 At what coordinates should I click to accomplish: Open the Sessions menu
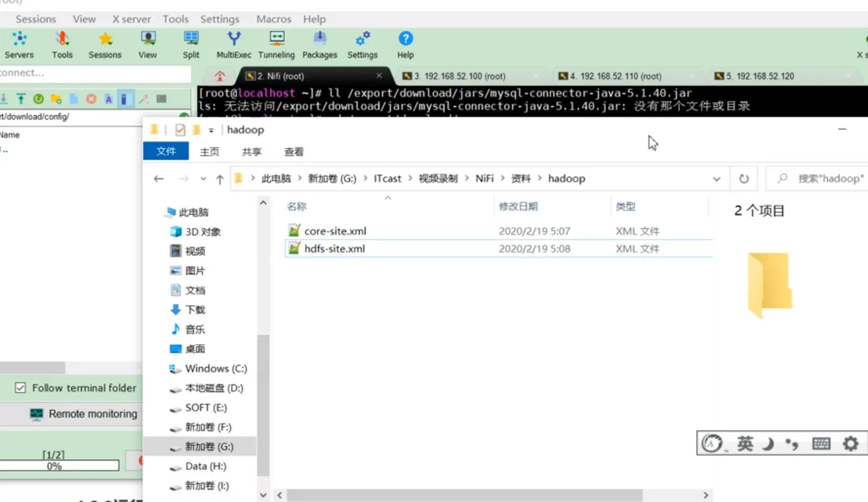[x=36, y=19]
